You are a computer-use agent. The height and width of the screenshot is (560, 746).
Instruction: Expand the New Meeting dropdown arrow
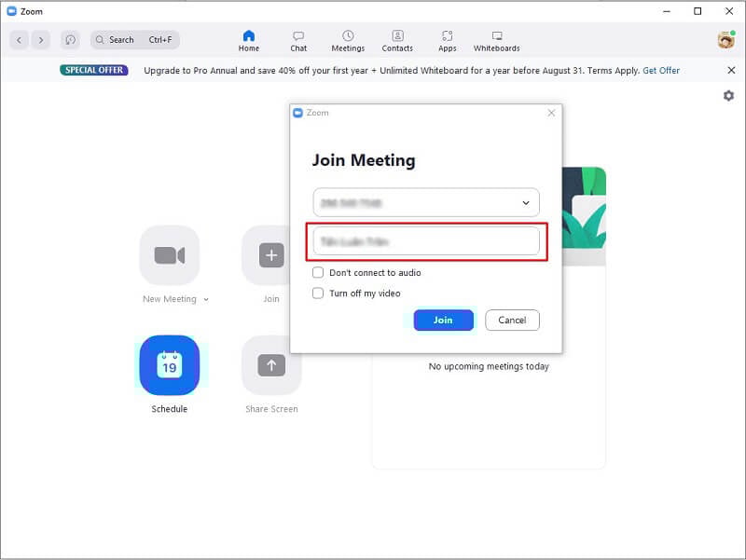(x=206, y=299)
